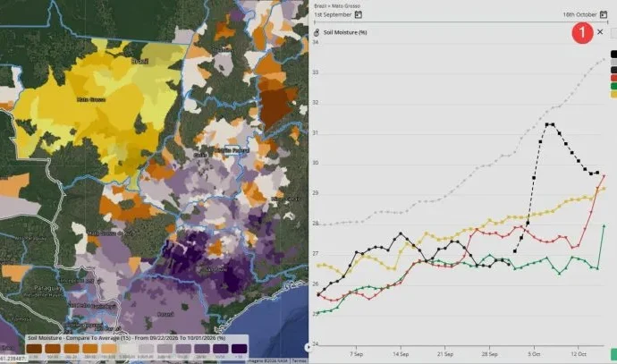The width and height of the screenshot is (617, 364).
Task: Click the coordinate readout at the map corner
Action: click(x=13, y=359)
